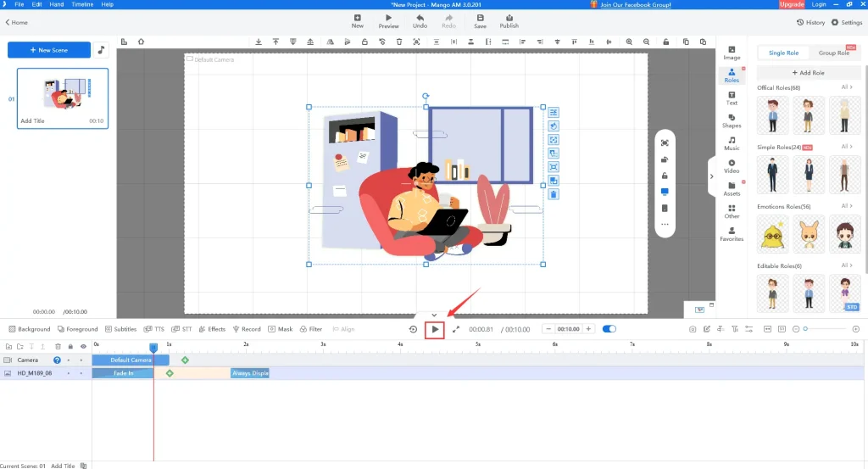Select the Text tool in sidebar
868x469 pixels.
[732, 98]
